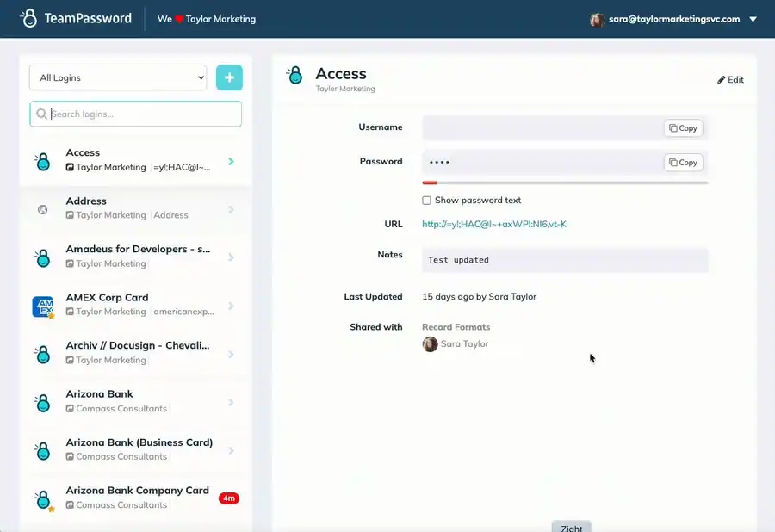Image resolution: width=775 pixels, height=532 pixels.
Task: Open the Arizona Bank row's chevron arrow
Action: 231,402
